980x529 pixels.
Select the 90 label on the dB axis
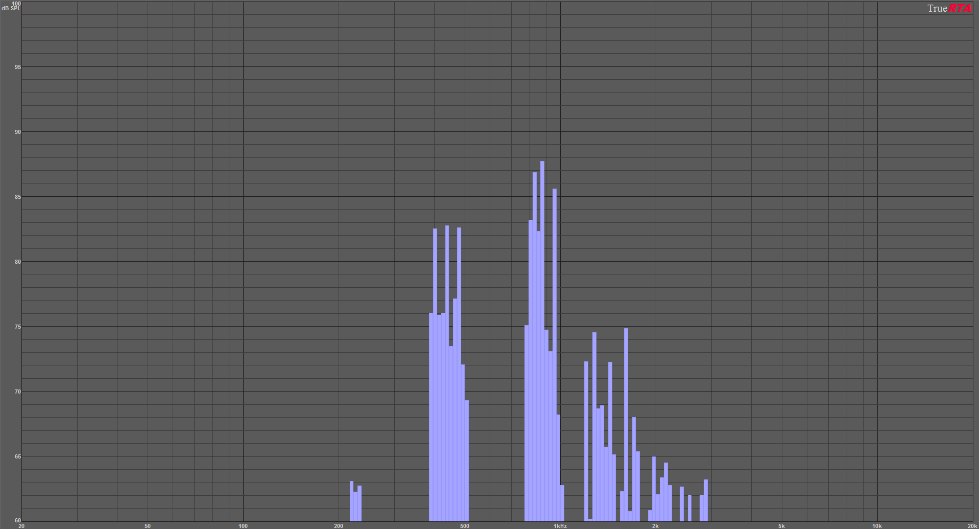pyautogui.click(x=18, y=132)
